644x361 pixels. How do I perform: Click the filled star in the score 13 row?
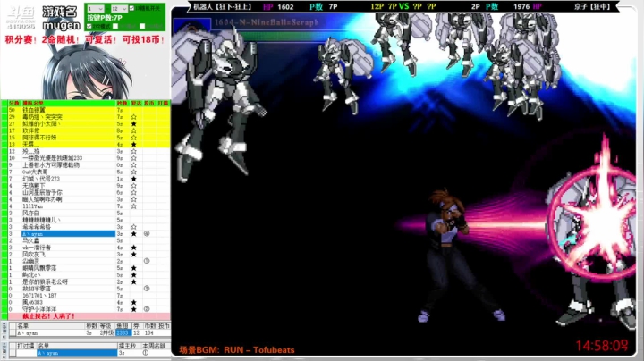[x=133, y=145]
